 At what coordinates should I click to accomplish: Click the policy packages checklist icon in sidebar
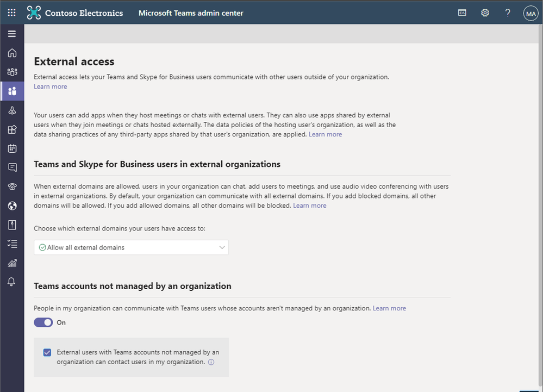click(x=11, y=244)
